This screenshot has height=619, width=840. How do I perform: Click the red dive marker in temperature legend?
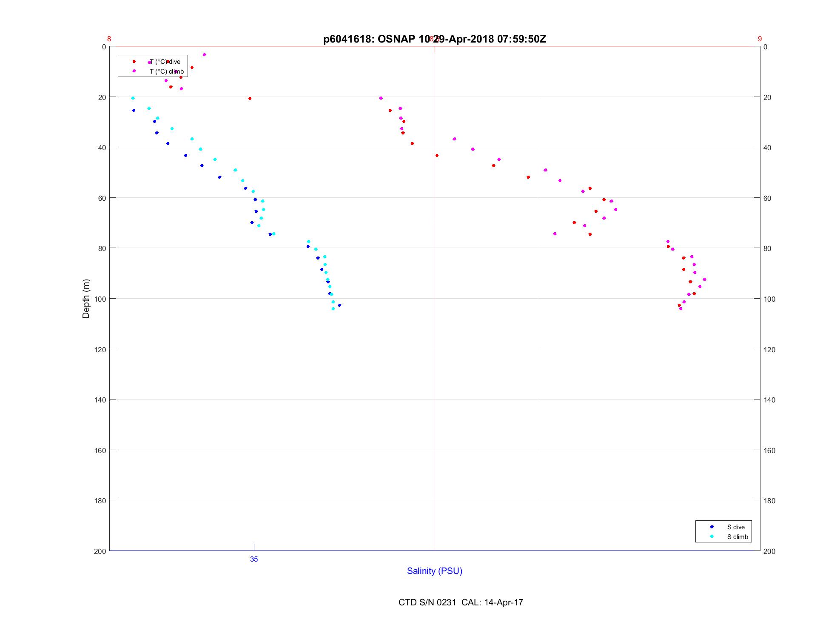pos(134,62)
